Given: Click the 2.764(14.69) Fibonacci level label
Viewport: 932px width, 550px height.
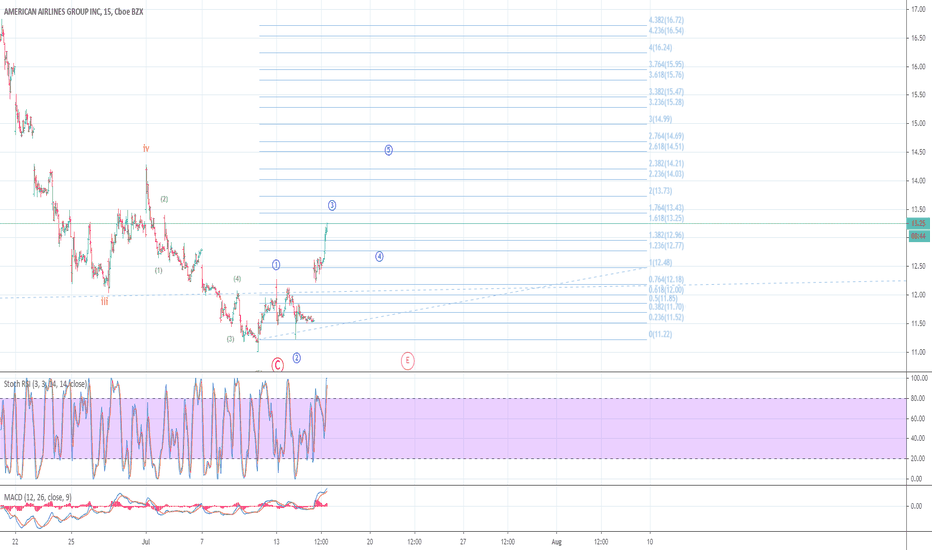Looking at the screenshot, I should click(x=666, y=136).
